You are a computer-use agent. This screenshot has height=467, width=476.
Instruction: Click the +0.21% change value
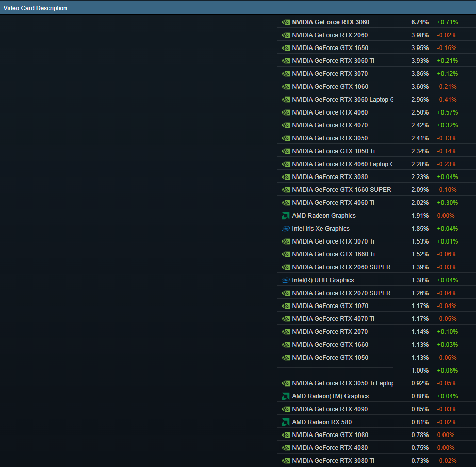tap(448, 61)
